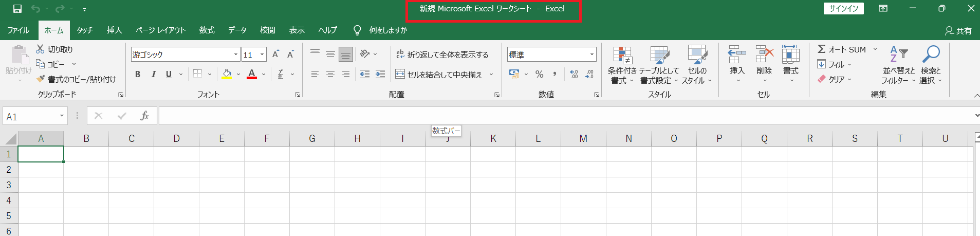Open the font name dropdown 游ゴシック
Image resolution: width=980 pixels, height=236 pixels.
click(x=236, y=55)
